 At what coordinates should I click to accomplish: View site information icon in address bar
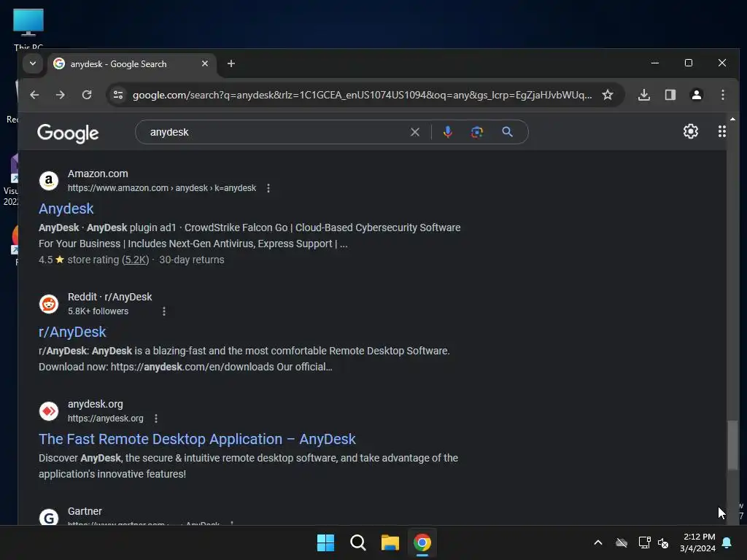click(x=118, y=95)
